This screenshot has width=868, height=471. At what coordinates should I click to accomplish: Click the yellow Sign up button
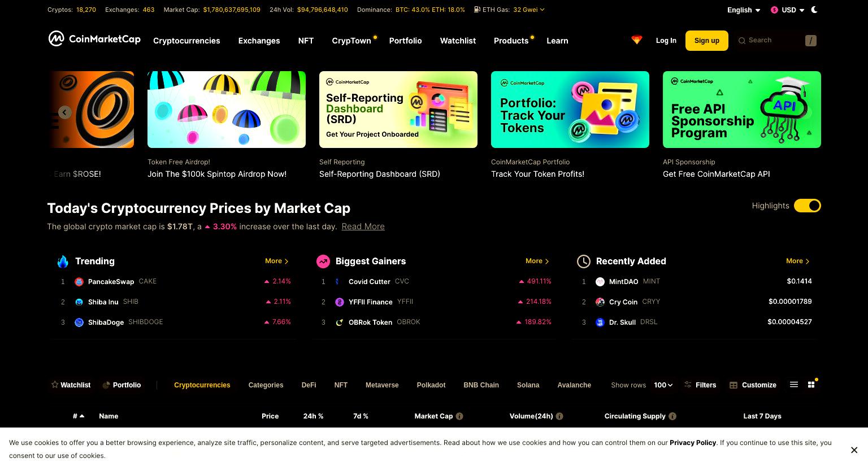pyautogui.click(x=707, y=41)
